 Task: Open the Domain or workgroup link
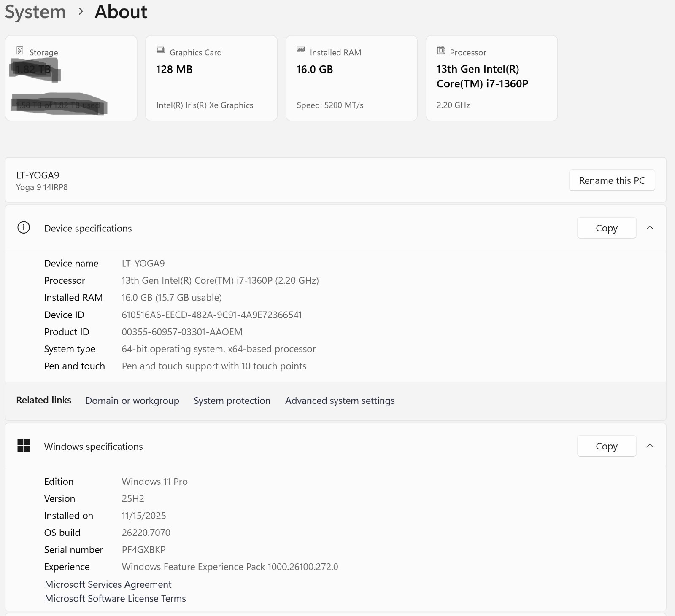pos(132,401)
